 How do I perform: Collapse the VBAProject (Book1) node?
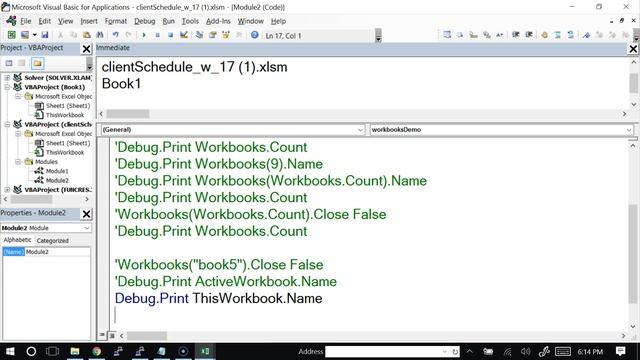click(7, 87)
